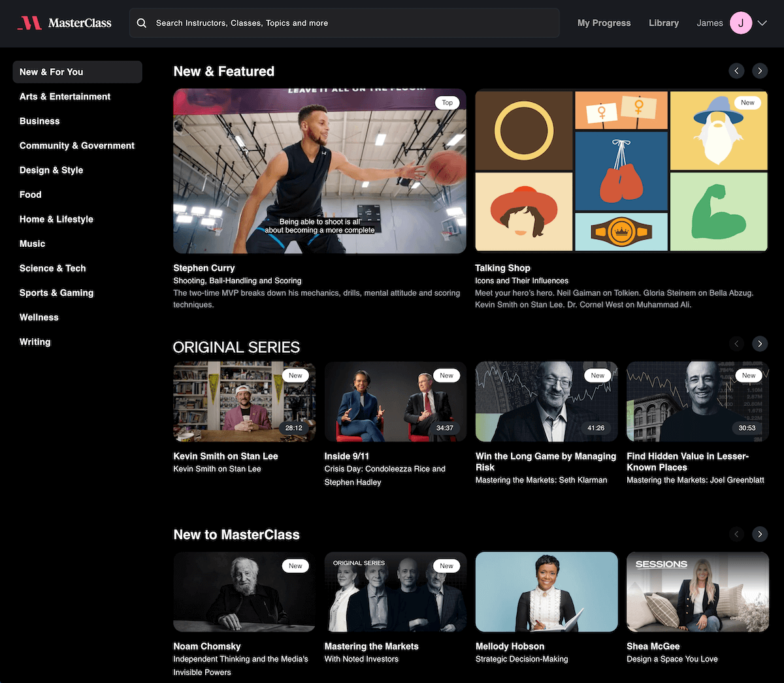Advance the Original Series carousel
This screenshot has width=784, height=683.
pos(760,343)
